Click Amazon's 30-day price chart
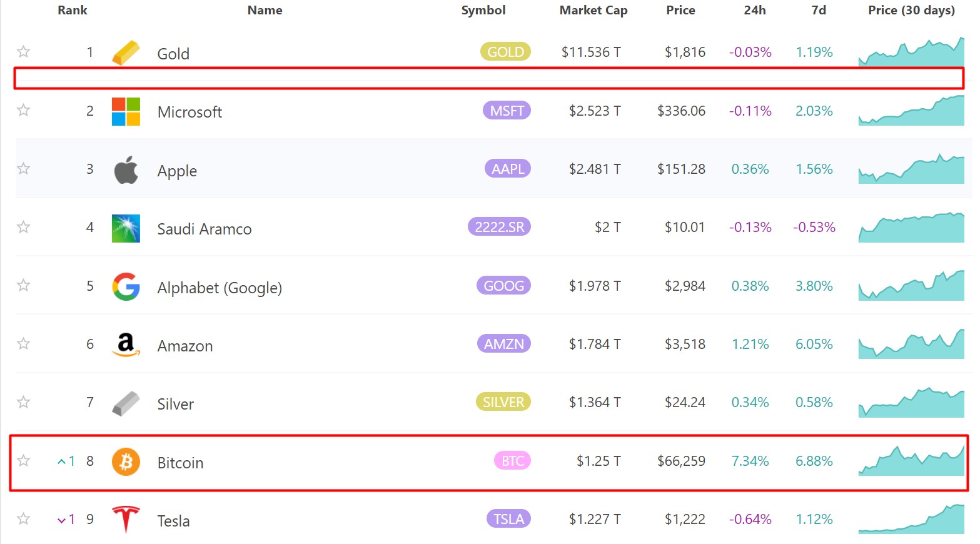Image resolution: width=980 pixels, height=544 pixels. (911, 344)
